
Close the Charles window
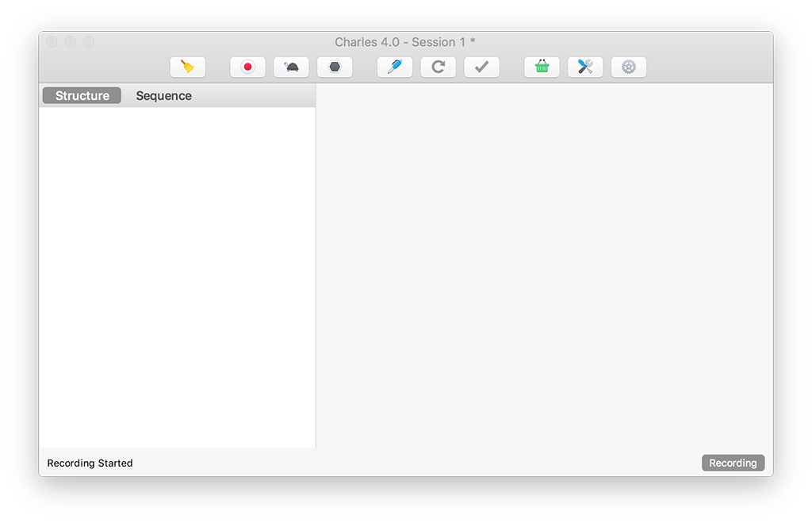pyautogui.click(x=52, y=42)
